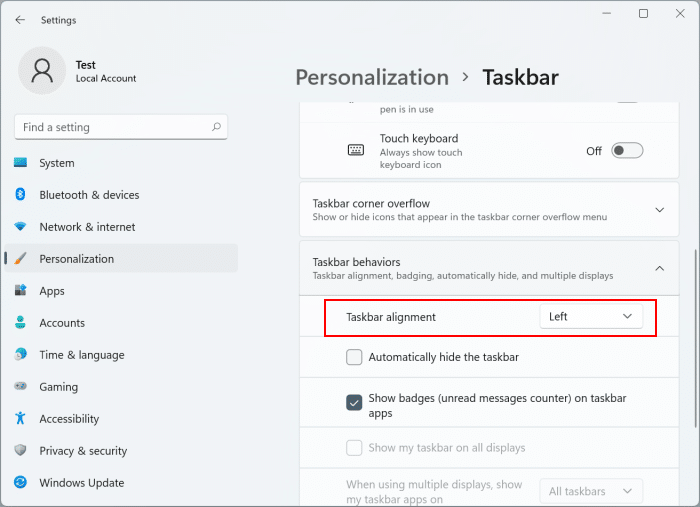Open Privacy & security category

tap(121, 451)
